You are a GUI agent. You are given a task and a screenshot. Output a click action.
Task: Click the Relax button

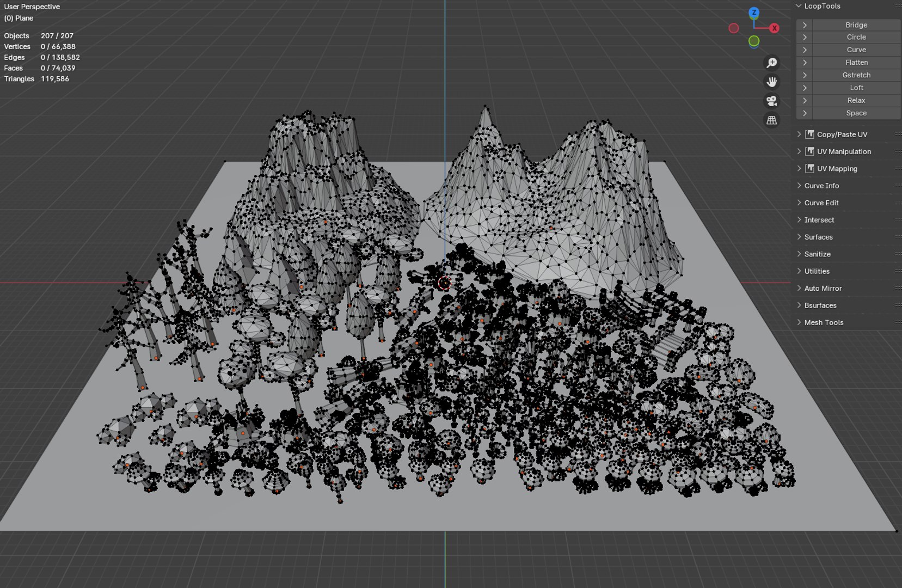(x=856, y=101)
